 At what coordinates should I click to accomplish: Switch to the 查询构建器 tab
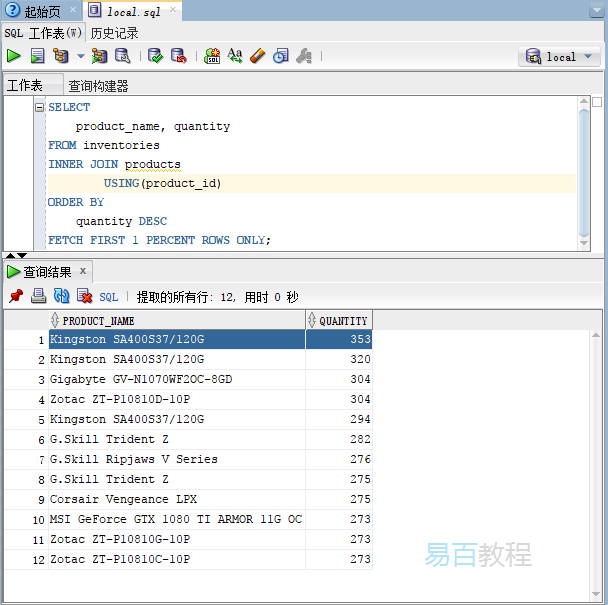98,86
